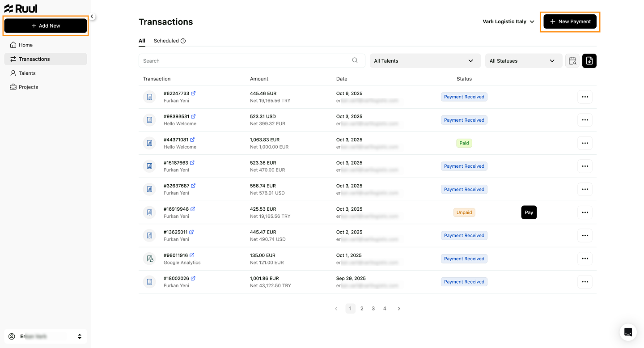The width and height of the screenshot is (644, 348).
Task: Click the search magnifier icon
Action: [x=355, y=60]
